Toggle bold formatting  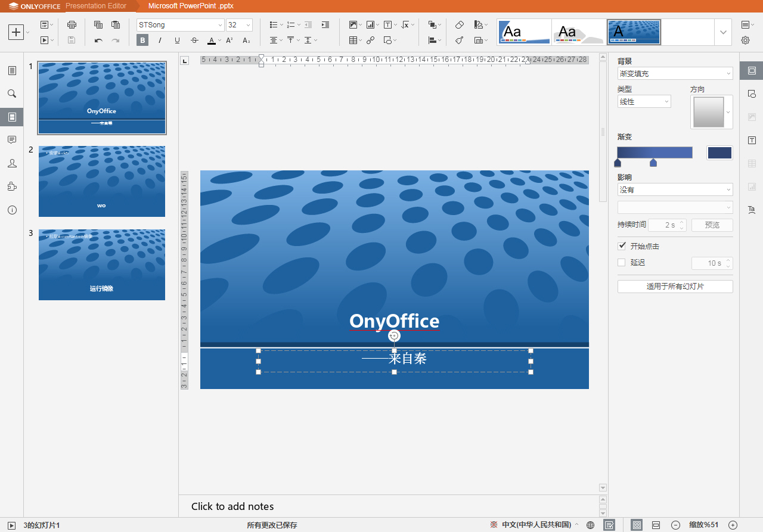pos(142,41)
